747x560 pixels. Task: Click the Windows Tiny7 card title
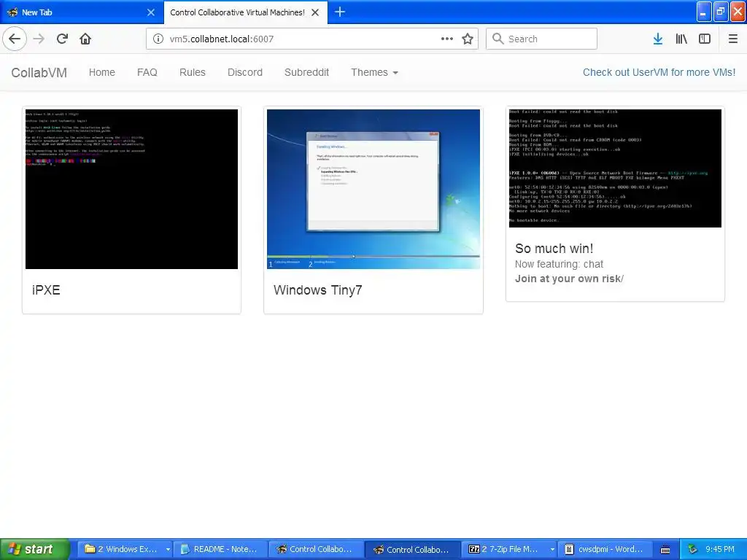coord(318,290)
